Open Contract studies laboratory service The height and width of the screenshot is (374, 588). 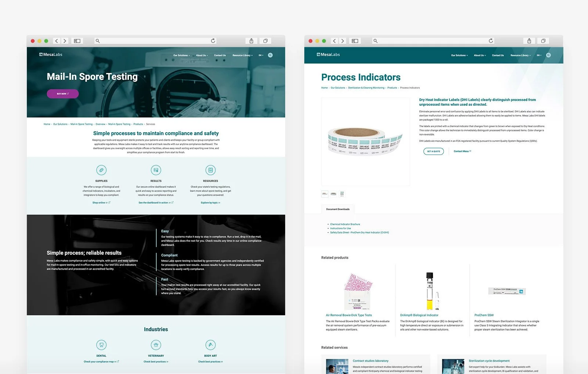point(370,361)
